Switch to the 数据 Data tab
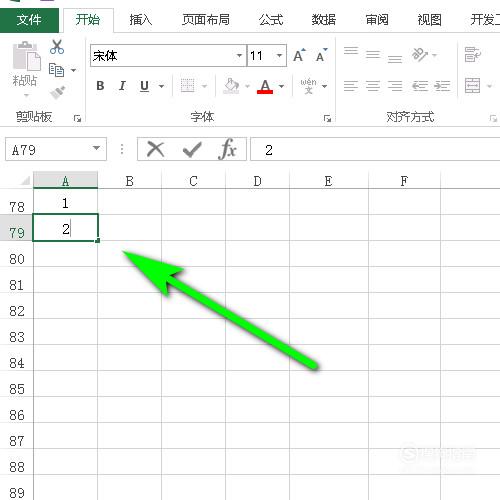500x500 pixels. pyautogui.click(x=324, y=20)
